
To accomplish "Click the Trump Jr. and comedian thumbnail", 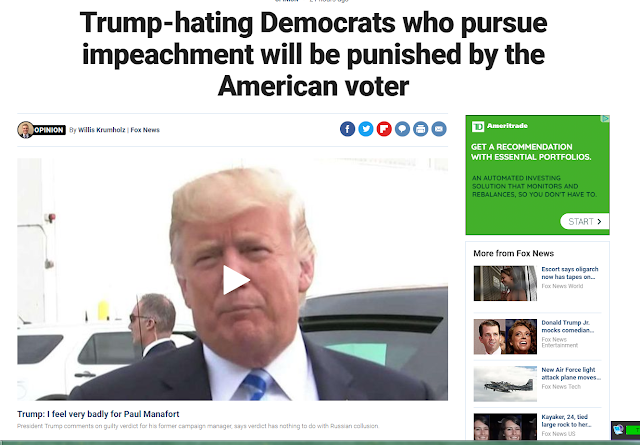I will (x=505, y=336).
